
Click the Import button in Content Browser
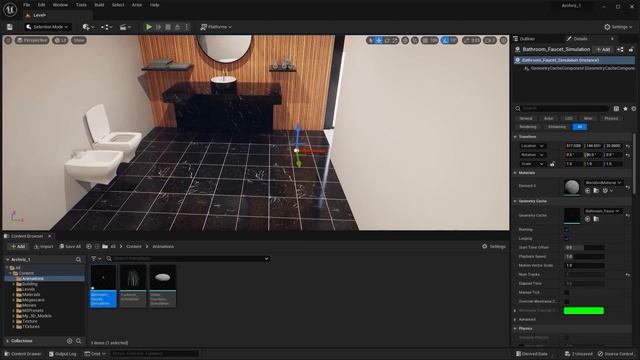[43, 247]
